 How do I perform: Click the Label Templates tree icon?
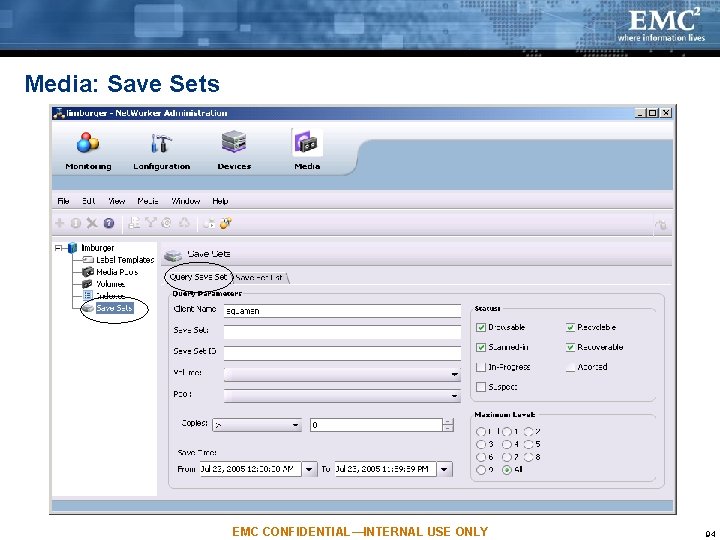(x=88, y=260)
